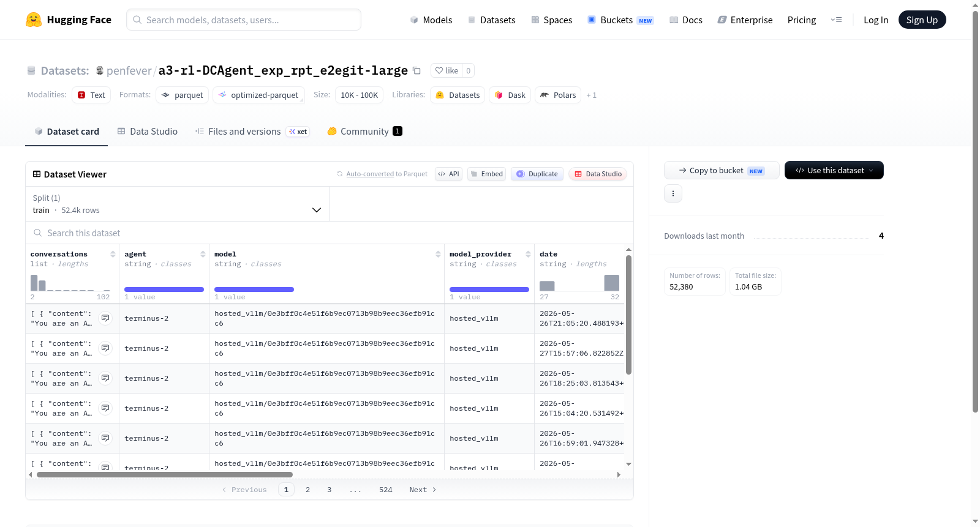Click the Sign Up button
The image size is (980, 527).
pos(922,20)
